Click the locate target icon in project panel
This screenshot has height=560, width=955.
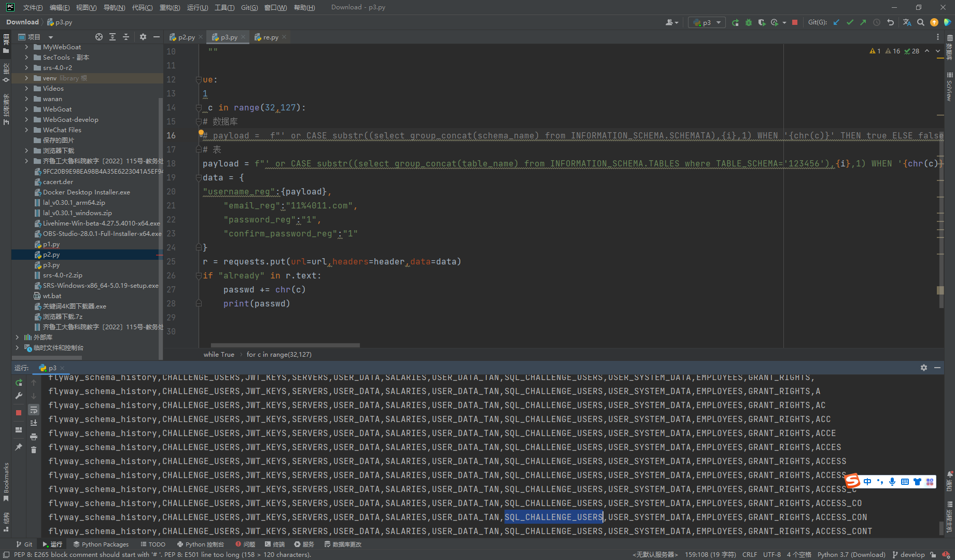[99, 37]
